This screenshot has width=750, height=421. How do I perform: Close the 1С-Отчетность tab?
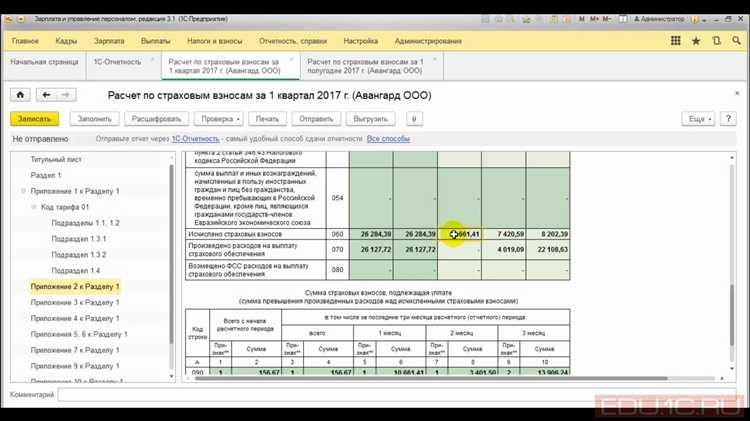click(x=153, y=60)
